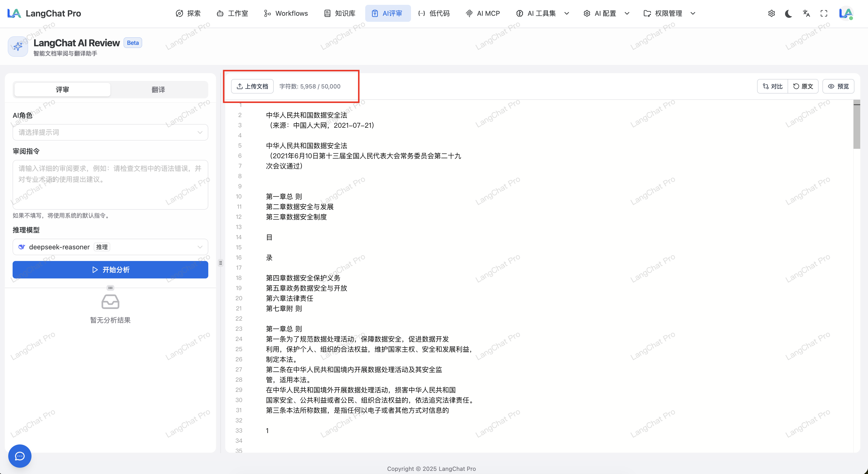Open the deepseek-reasoner model dropdown

[x=110, y=247]
